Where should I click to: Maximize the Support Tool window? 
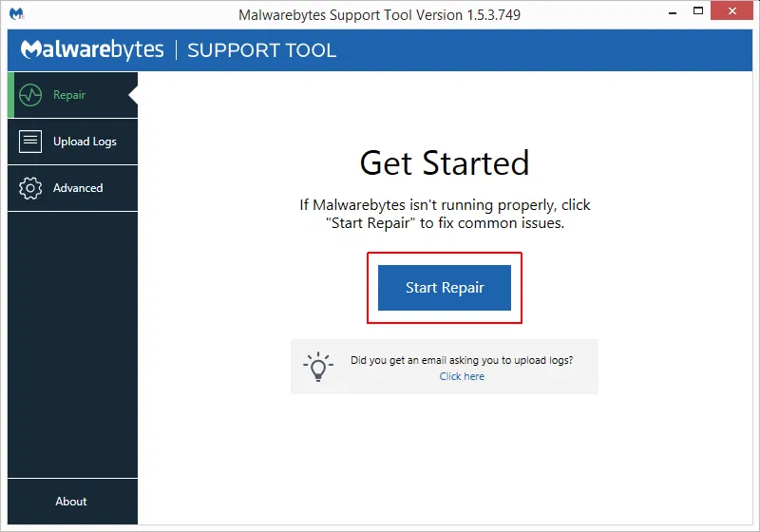click(698, 10)
